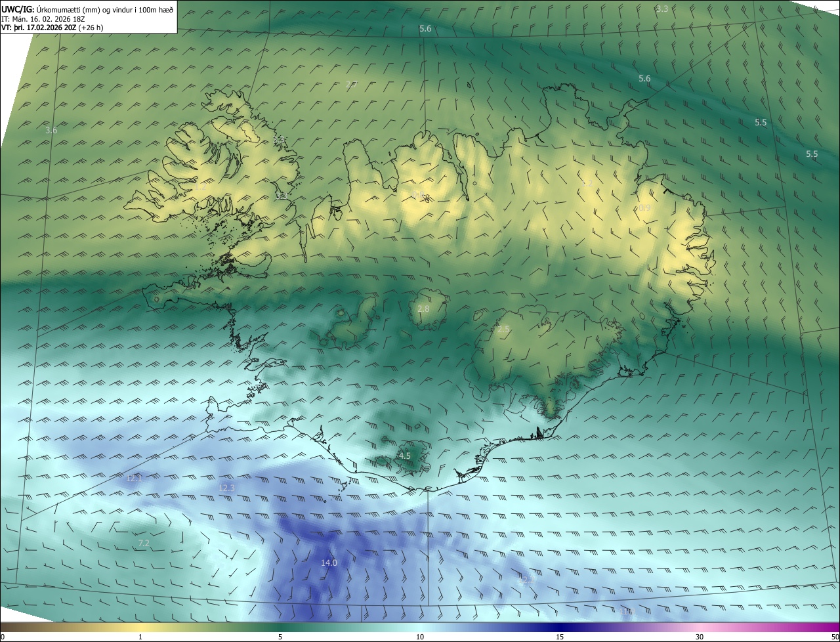The width and height of the screenshot is (840, 642).
Task: Click the "0" tick label on the colour scale
Action: click(x=2, y=637)
